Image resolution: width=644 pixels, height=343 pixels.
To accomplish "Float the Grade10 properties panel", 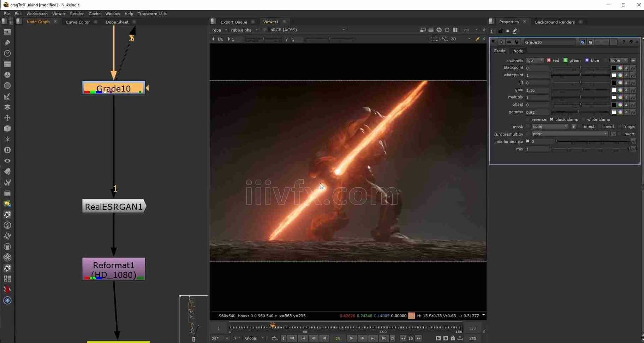I will tap(631, 42).
